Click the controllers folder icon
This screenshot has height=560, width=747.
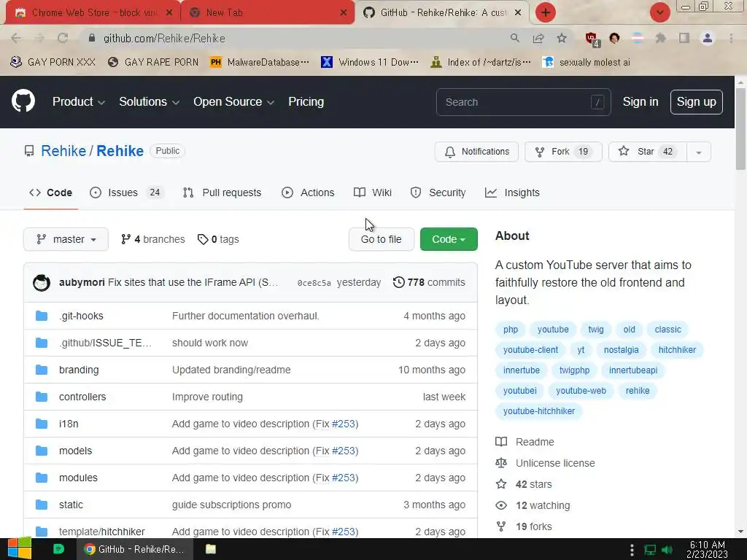coord(42,397)
